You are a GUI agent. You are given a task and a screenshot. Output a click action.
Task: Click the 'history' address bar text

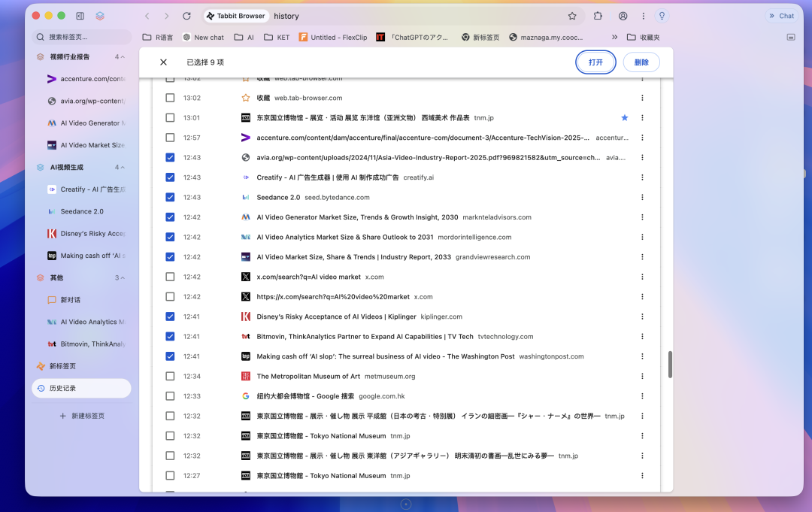click(286, 16)
